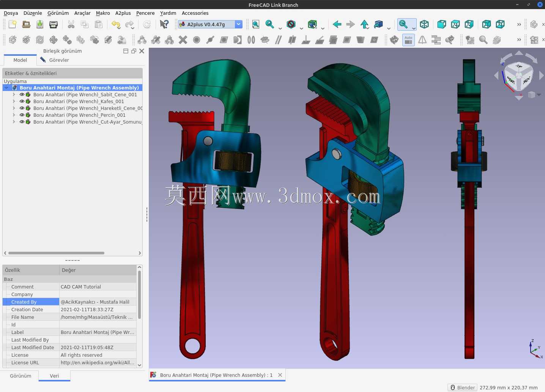Close the Birleşik görünüm panel
This screenshot has height=392, width=545.
pyautogui.click(x=142, y=51)
